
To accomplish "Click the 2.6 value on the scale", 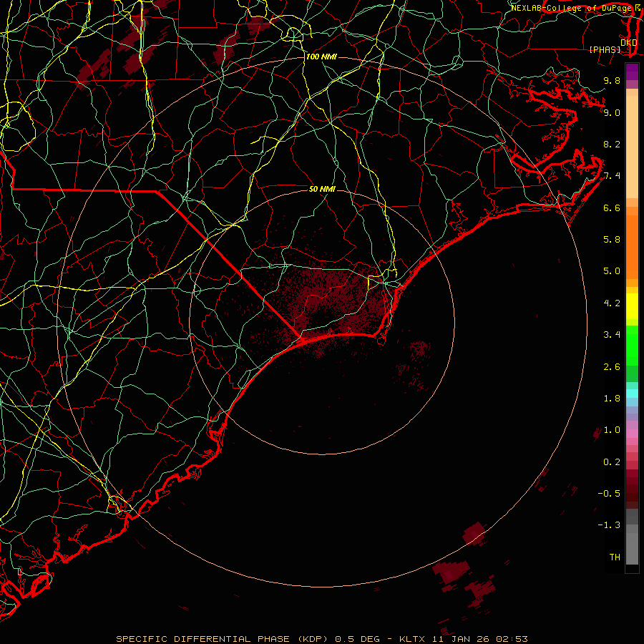I will coord(612,367).
